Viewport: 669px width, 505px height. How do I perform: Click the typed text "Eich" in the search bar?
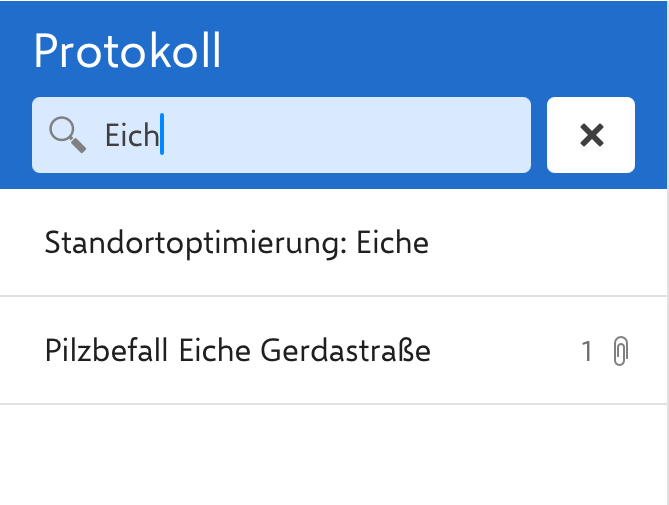(x=132, y=135)
